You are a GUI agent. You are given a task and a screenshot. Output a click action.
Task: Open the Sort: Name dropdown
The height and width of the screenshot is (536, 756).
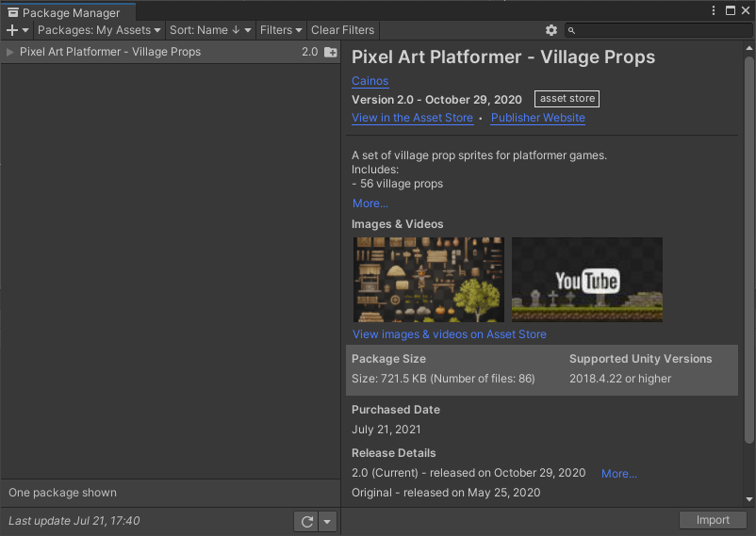pyautogui.click(x=210, y=30)
